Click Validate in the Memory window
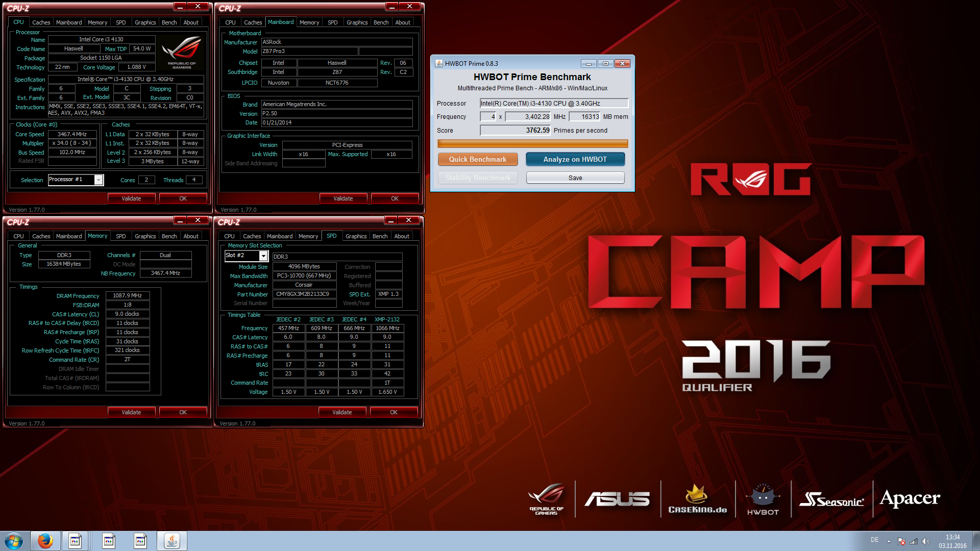This screenshot has height=551, width=980. (x=132, y=412)
